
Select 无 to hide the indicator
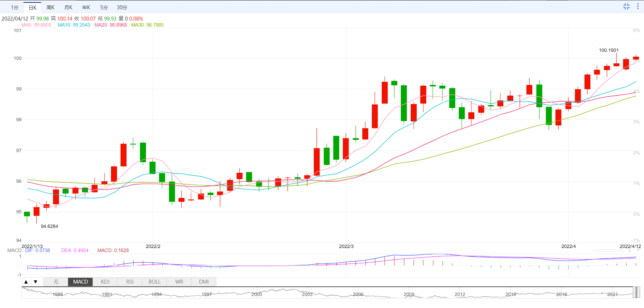pyautogui.click(x=56, y=282)
